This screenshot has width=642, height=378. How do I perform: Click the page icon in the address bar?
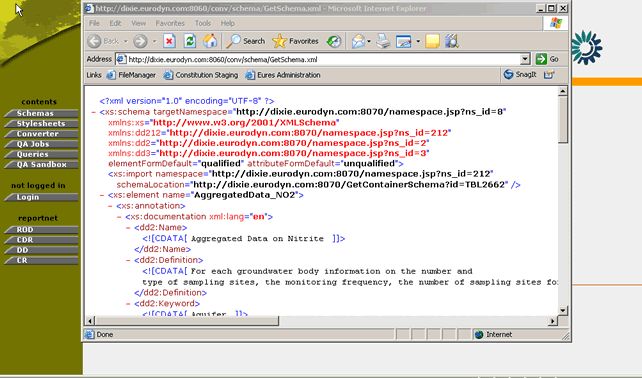(x=121, y=59)
